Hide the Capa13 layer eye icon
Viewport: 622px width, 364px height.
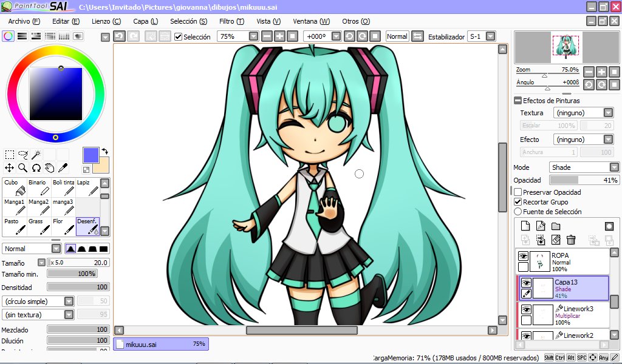pos(526,283)
